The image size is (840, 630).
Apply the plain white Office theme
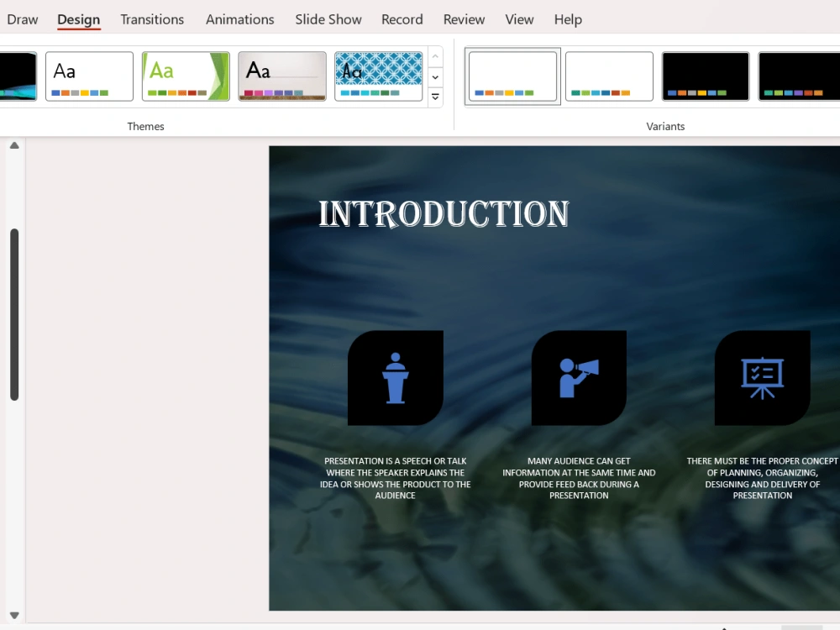(90, 76)
